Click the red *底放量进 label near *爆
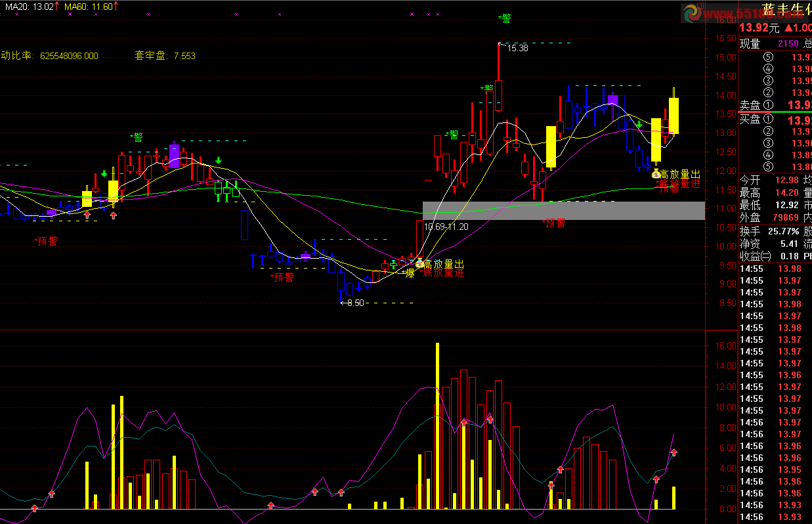The image size is (812, 524). [x=441, y=273]
